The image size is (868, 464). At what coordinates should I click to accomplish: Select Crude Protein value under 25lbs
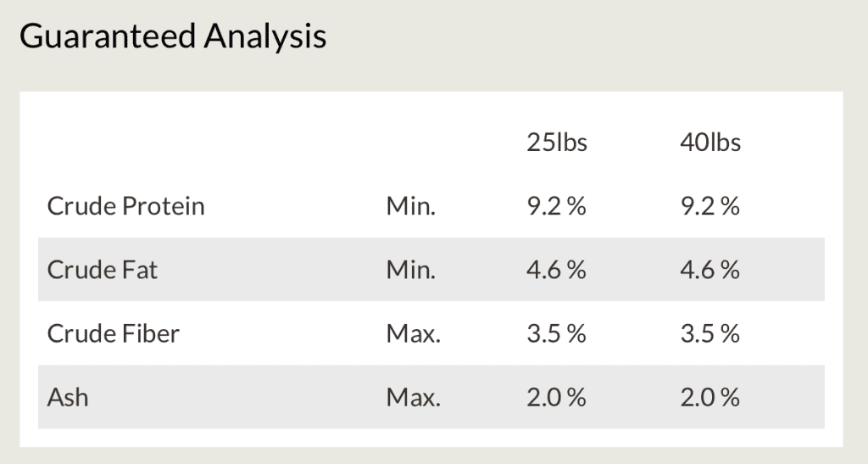557,206
